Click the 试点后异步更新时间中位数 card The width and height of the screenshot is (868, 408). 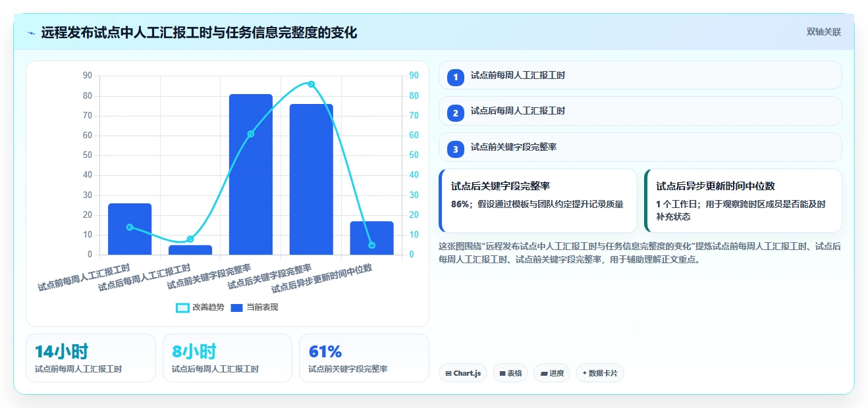[743, 201]
